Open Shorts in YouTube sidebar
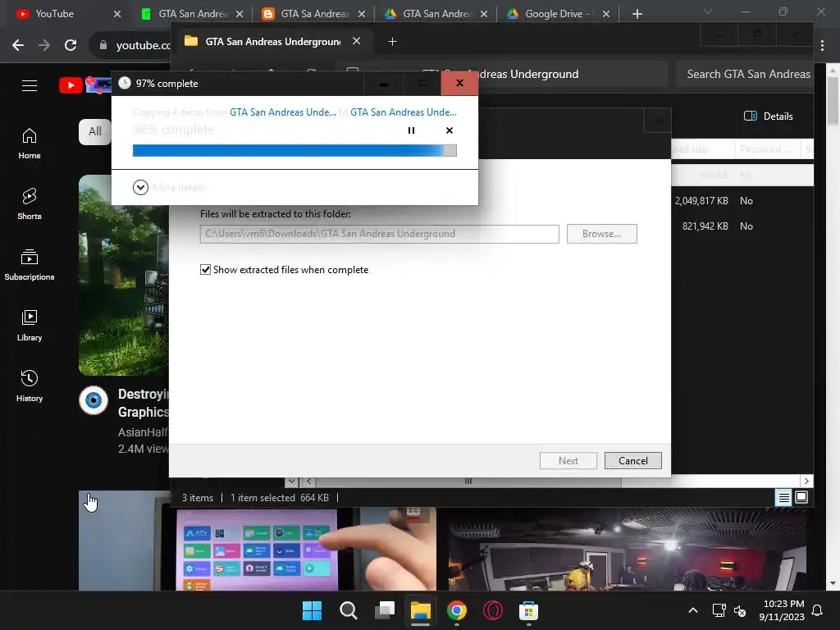This screenshot has height=630, width=840. (30, 204)
